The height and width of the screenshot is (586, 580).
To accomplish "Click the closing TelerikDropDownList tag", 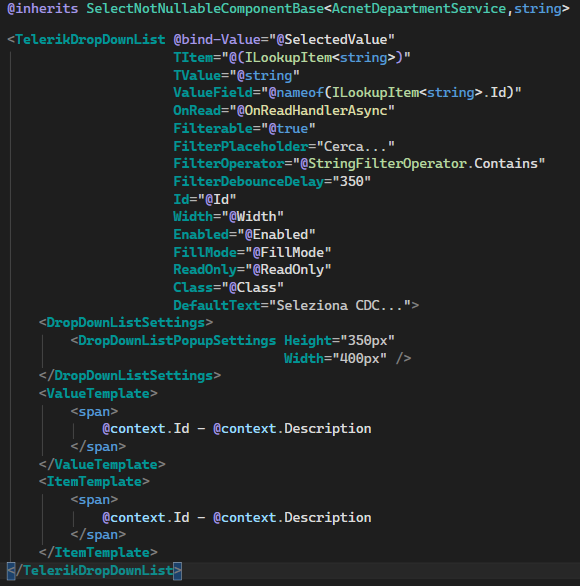I will [x=95, y=571].
